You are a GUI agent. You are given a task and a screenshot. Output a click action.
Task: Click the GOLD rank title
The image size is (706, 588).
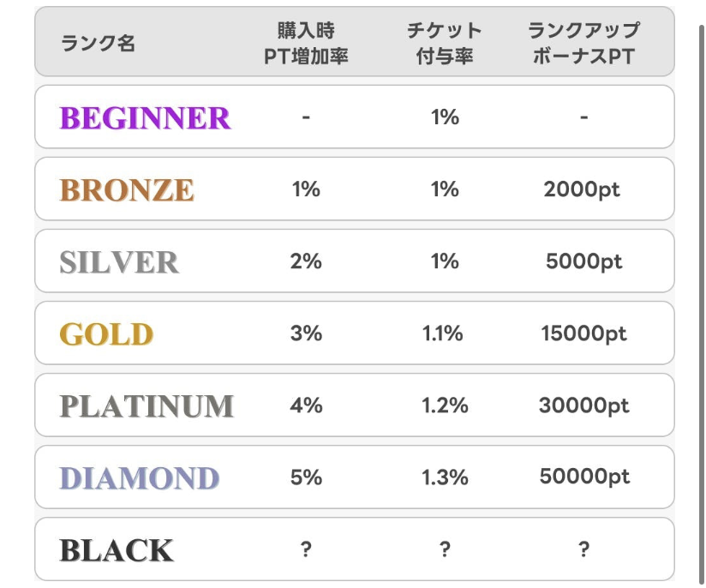coord(107,334)
